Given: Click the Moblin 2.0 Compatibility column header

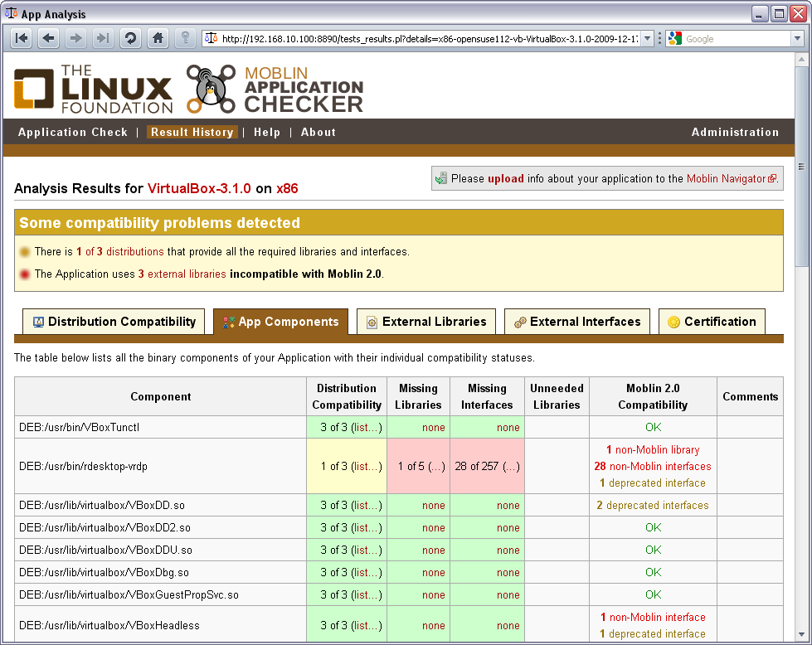Looking at the screenshot, I should [653, 396].
